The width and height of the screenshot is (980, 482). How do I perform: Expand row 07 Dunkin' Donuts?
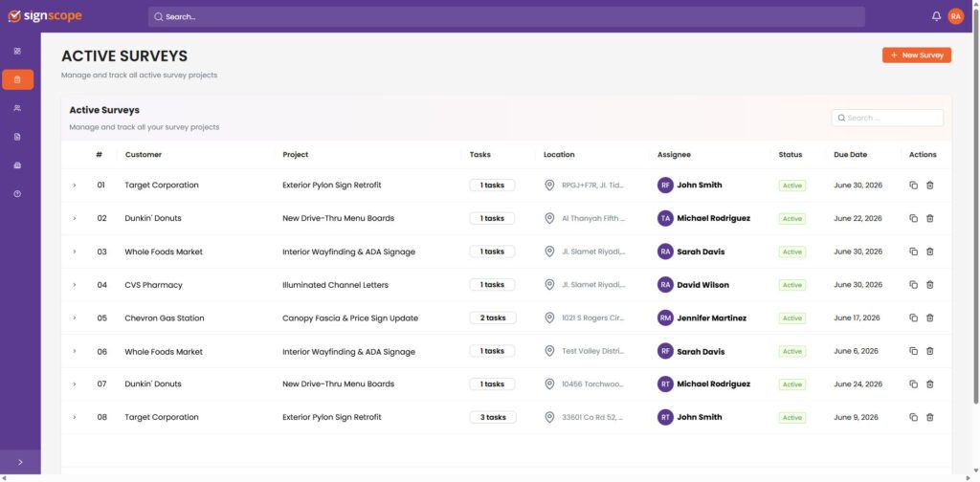75,384
